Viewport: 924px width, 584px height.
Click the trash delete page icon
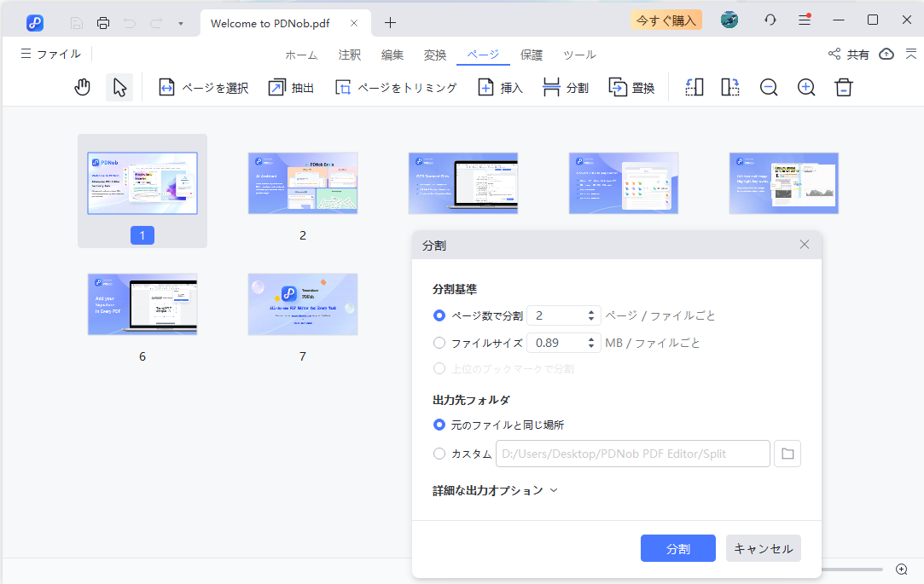point(844,88)
